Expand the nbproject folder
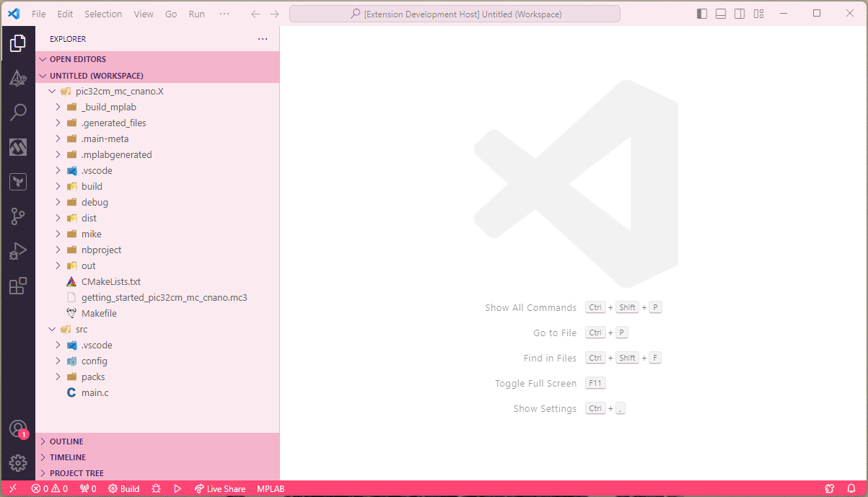This screenshot has height=497, width=868. (x=157, y=250)
